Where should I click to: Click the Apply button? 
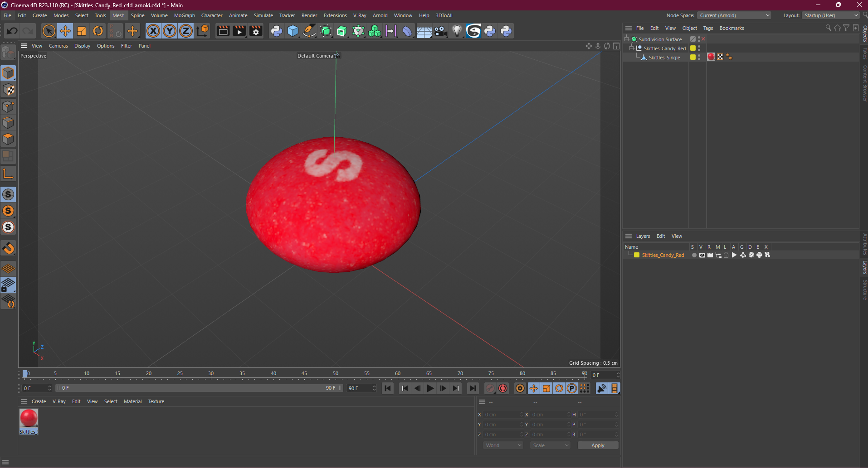click(x=598, y=445)
